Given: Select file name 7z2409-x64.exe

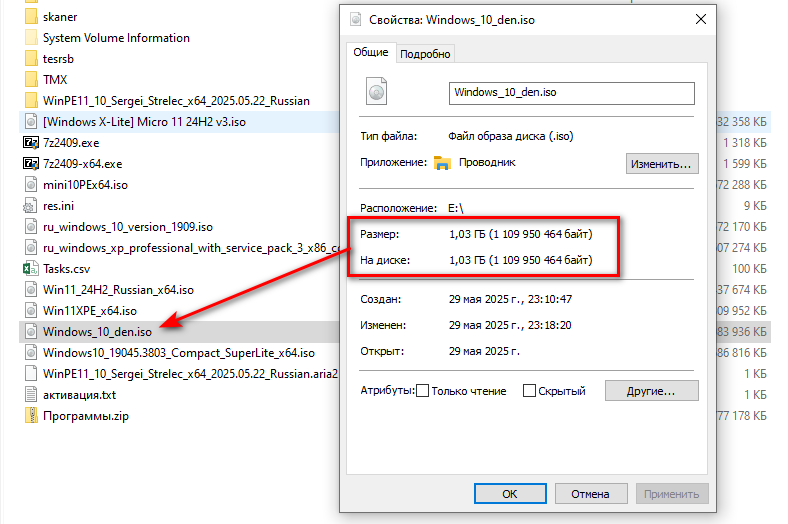Looking at the screenshot, I should 82,164.
